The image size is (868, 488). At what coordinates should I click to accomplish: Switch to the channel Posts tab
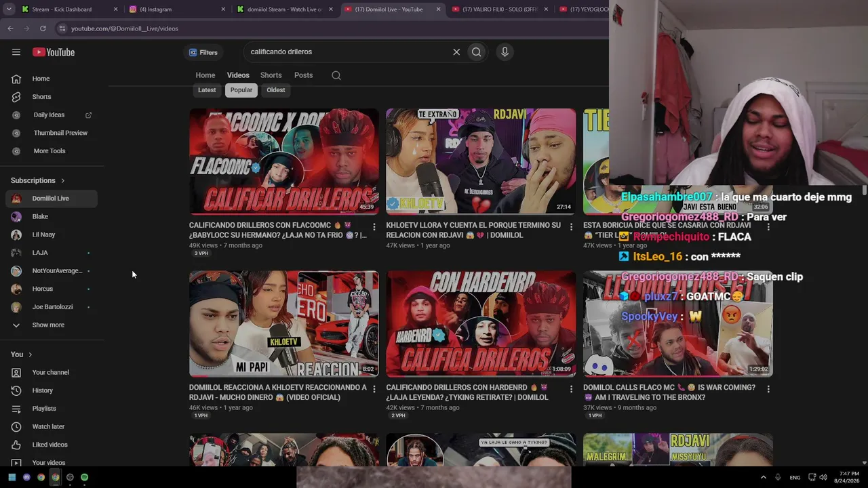[x=303, y=75]
